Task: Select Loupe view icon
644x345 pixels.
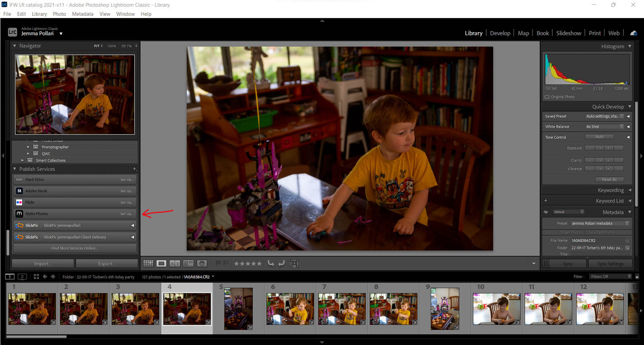Action: pos(161,263)
